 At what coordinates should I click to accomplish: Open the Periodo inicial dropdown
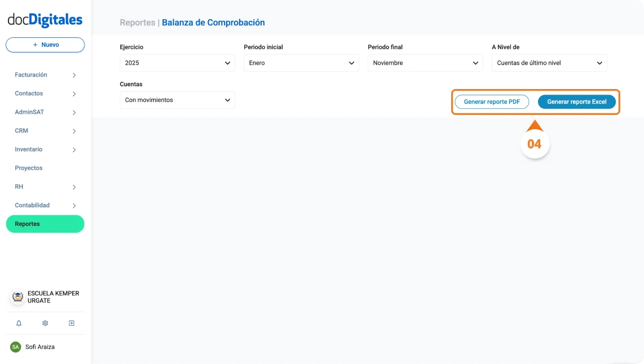point(301,63)
